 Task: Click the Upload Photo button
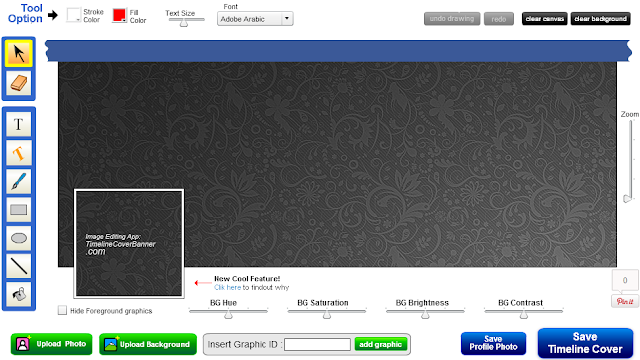[51, 344]
